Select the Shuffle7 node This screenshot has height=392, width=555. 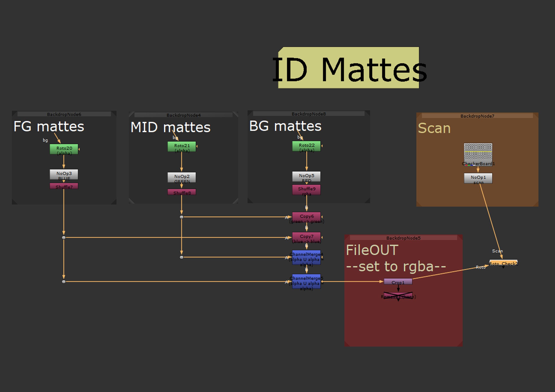[64, 186]
